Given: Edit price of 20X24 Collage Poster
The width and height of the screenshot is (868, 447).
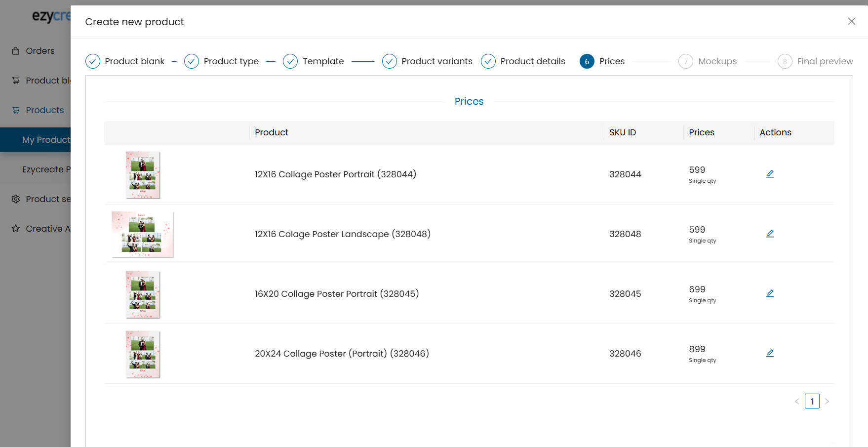Looking at the screenshot, I should point(770,353).
